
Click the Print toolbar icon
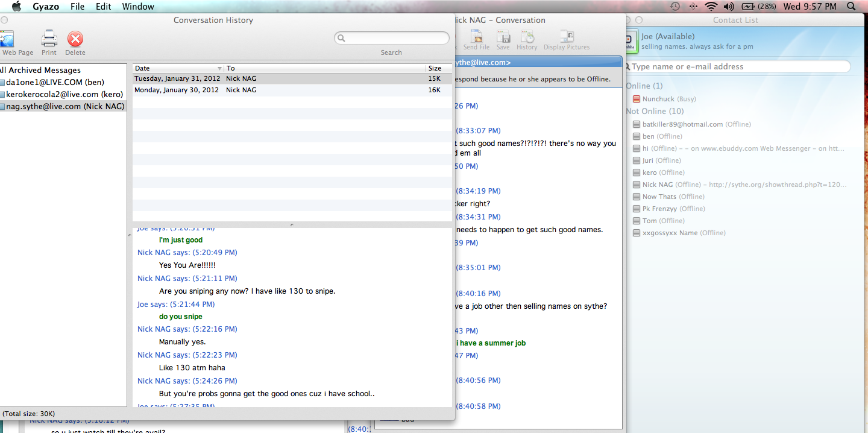tap(49, 39)
